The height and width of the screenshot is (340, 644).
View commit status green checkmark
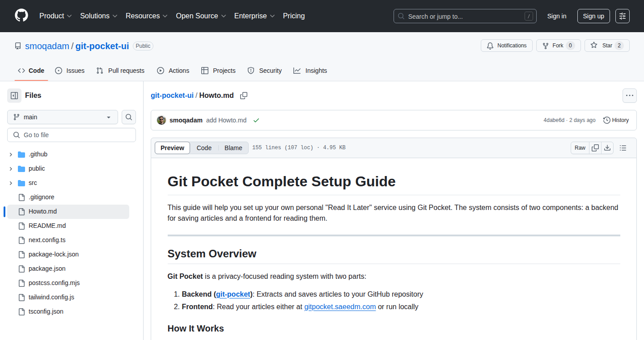pyautogui.click(x=256, y=120)
